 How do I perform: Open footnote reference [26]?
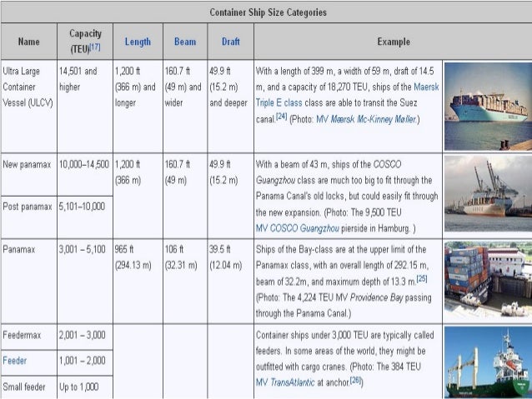coord(355,380)
